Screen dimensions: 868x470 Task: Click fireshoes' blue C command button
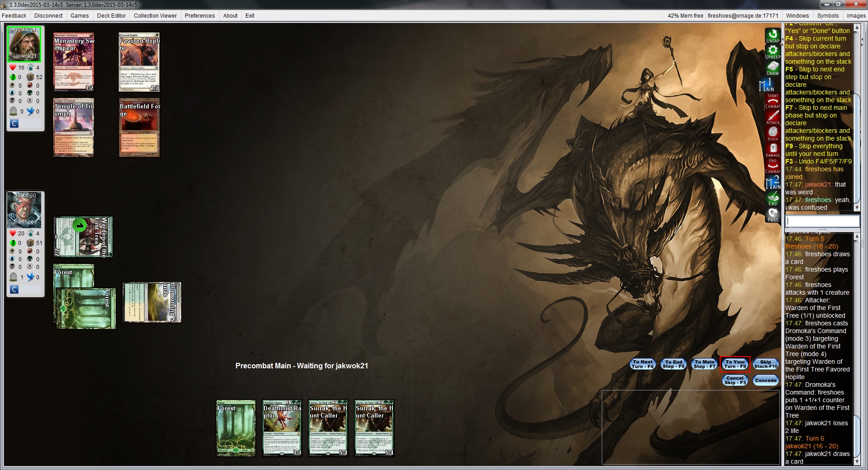[14, 289]
